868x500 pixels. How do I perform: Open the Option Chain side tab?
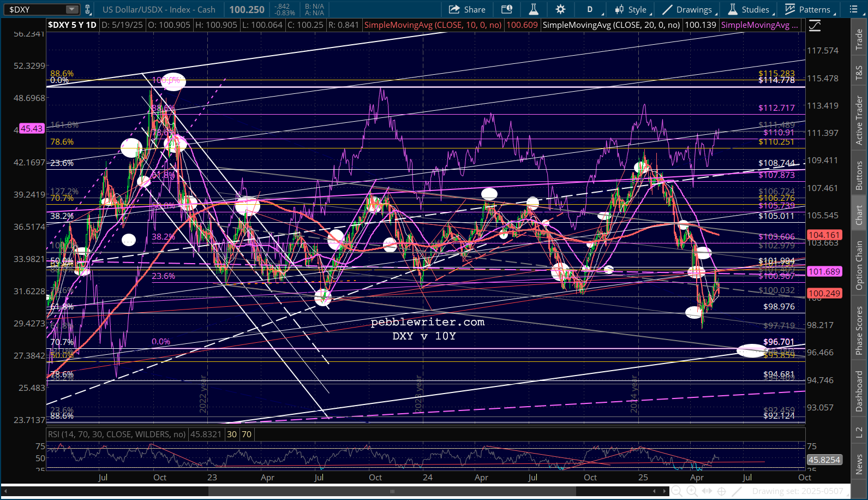(859, 266)
